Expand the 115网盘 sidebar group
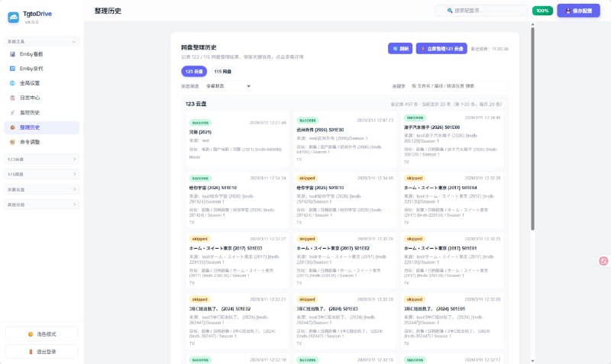This screenshot has height=364, width=611. pos(42,174)
